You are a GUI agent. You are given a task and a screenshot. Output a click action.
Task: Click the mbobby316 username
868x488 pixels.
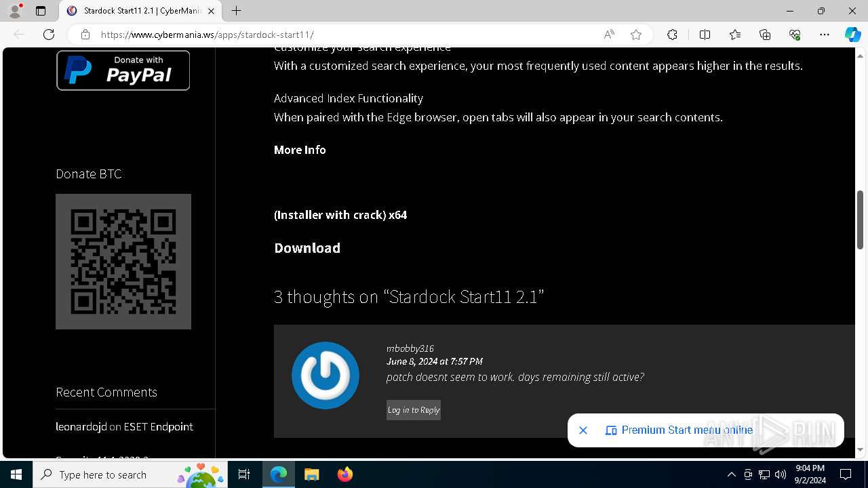pos(410,348)
